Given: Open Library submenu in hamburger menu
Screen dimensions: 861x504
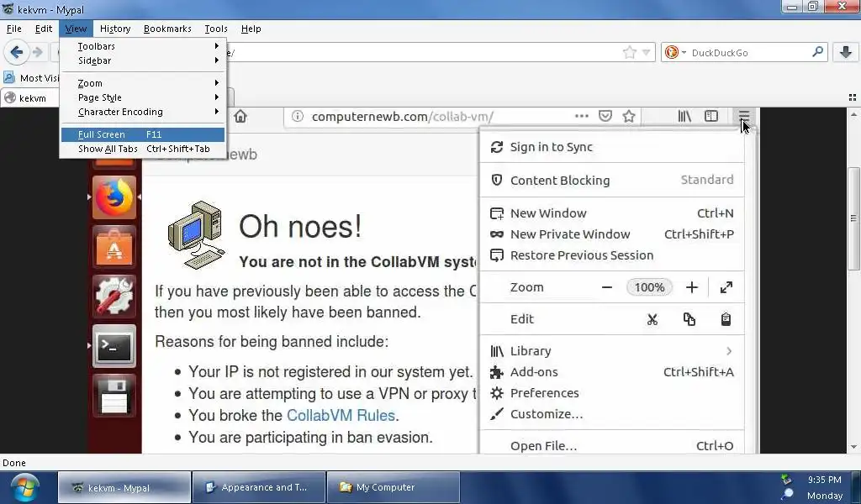Looking at the screenshot, I should 612,351.
